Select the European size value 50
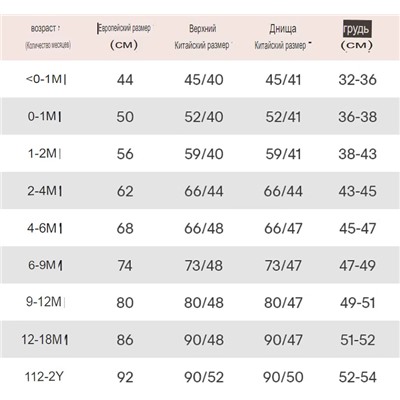The image size is (400, 400). pyautogui.click(x=125, y=117)
